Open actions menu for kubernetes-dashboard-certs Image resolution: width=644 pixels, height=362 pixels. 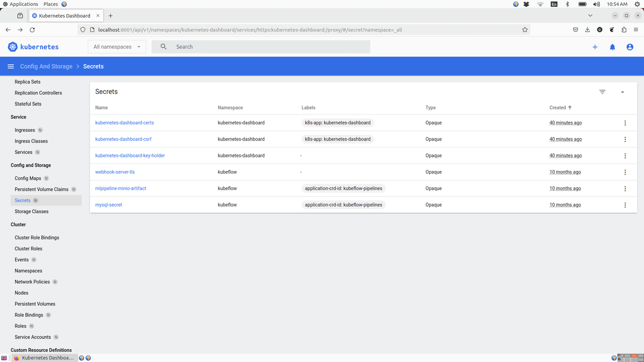coord(625,123)
